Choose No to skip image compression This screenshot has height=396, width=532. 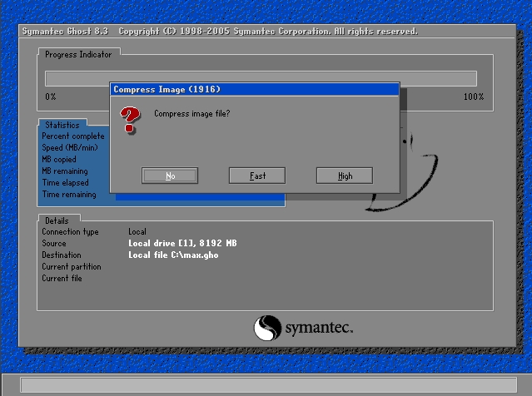click(170, 176)
